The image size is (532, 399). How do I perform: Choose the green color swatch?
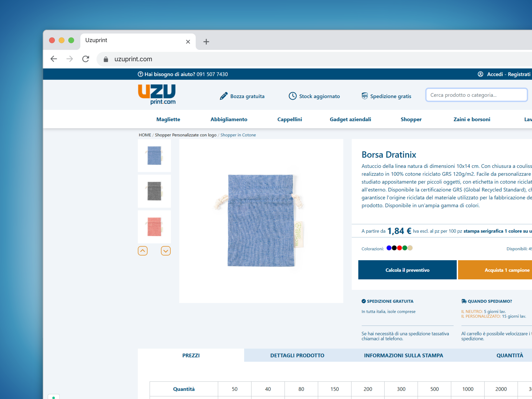coord(405,248)
